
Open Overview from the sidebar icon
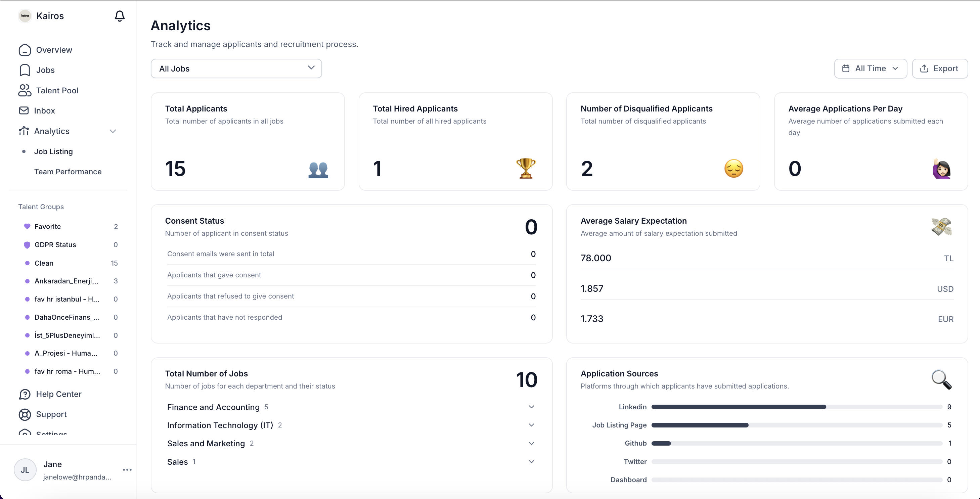(25, 50)
